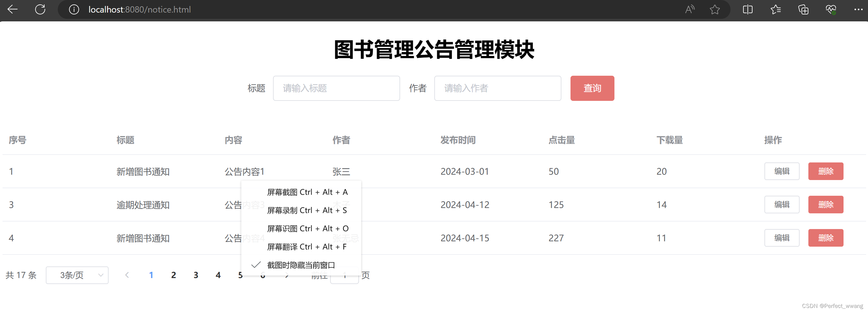The image size is (868, 312).
Task: Click the 标题 column header
Action: (x=125, y=140)
